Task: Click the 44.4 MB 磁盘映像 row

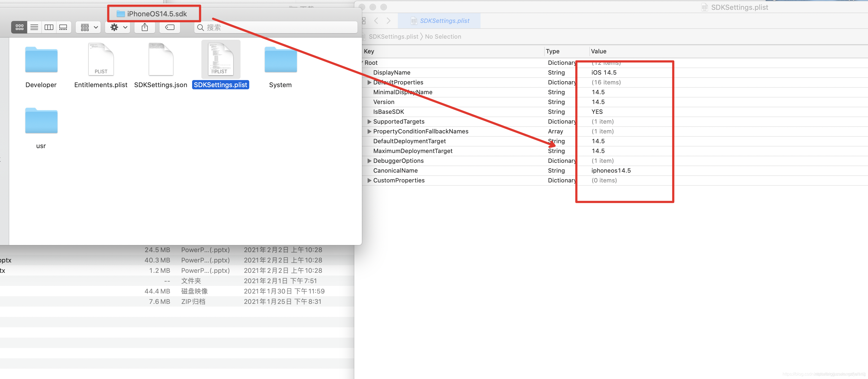Action: pos(177,291)
